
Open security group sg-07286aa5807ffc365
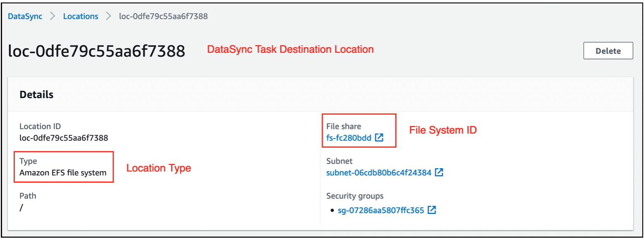click(x=381, y=210)
